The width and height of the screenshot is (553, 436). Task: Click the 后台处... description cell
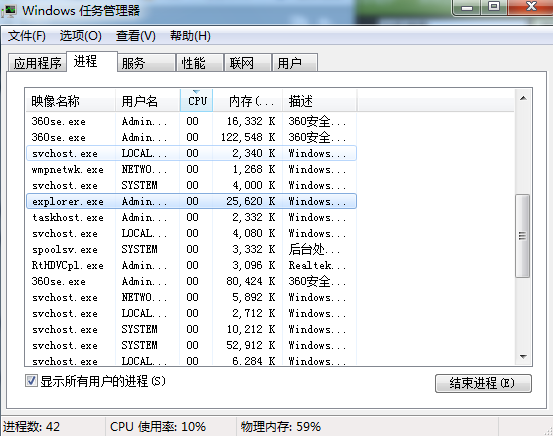pos(314,249)
